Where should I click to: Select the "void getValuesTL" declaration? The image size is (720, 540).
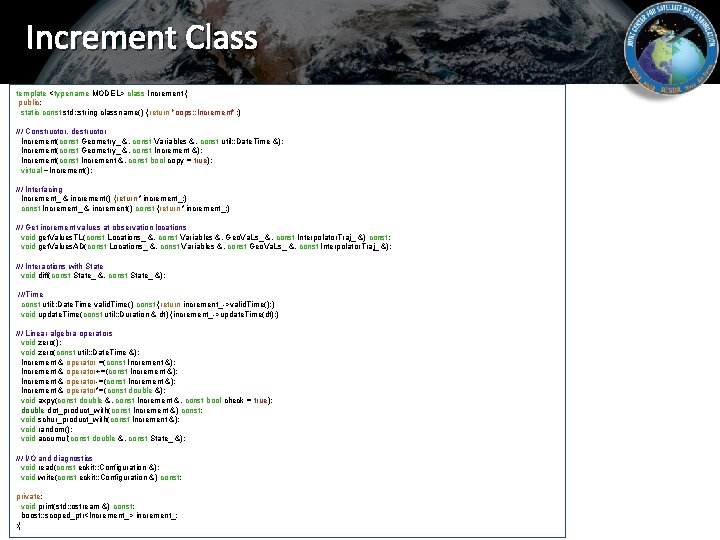pos(206,237)
